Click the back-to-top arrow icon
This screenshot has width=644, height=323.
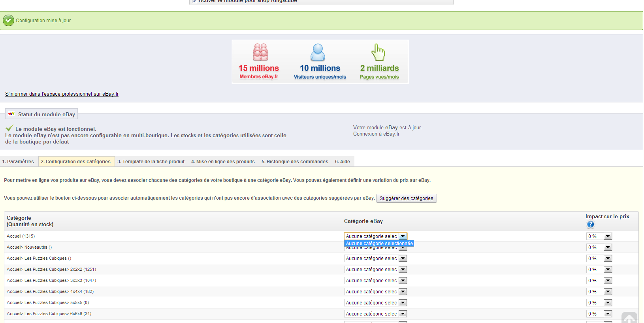[629, 318]
